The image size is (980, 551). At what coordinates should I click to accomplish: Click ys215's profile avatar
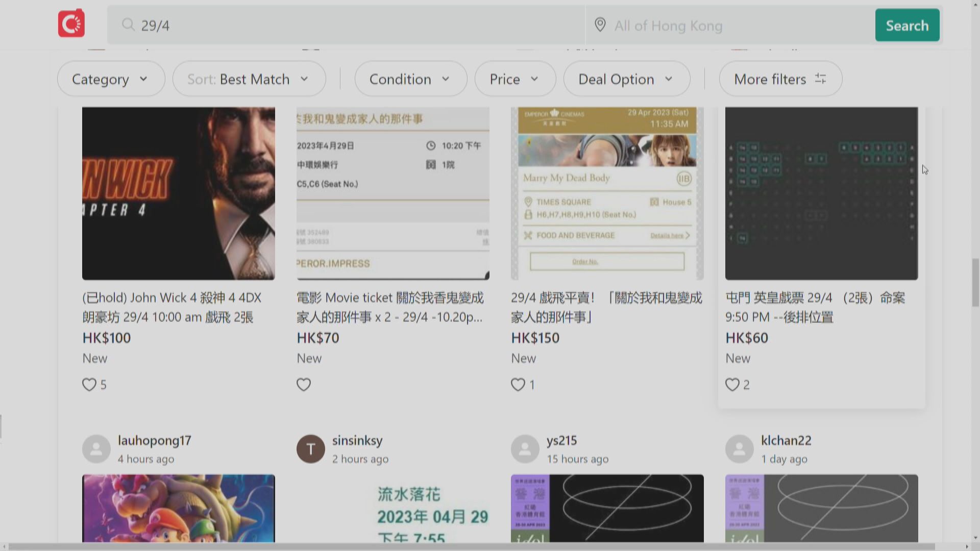click(x=525, y=448)
